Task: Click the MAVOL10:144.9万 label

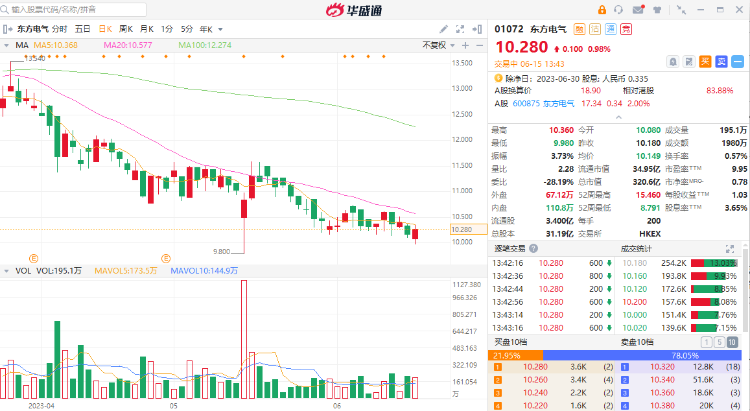Action: click(x=204, y=271)
